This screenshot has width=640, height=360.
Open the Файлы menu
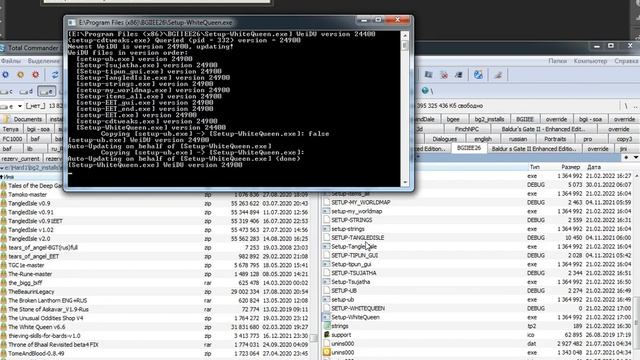(x=11, y=61)
